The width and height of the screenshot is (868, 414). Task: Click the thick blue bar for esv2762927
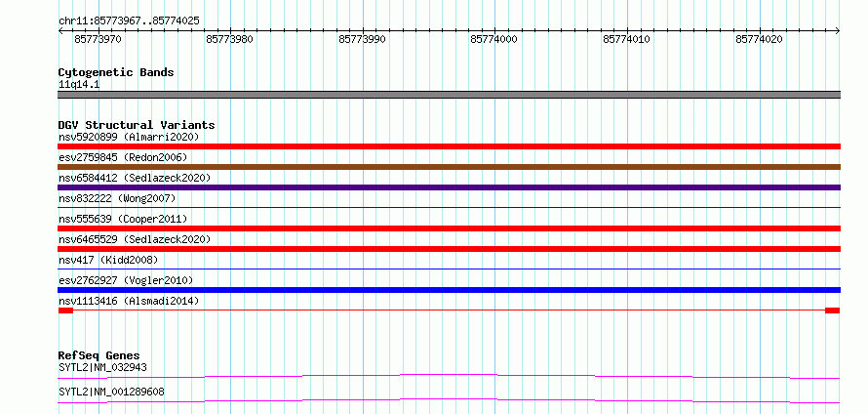pos(449,290)
